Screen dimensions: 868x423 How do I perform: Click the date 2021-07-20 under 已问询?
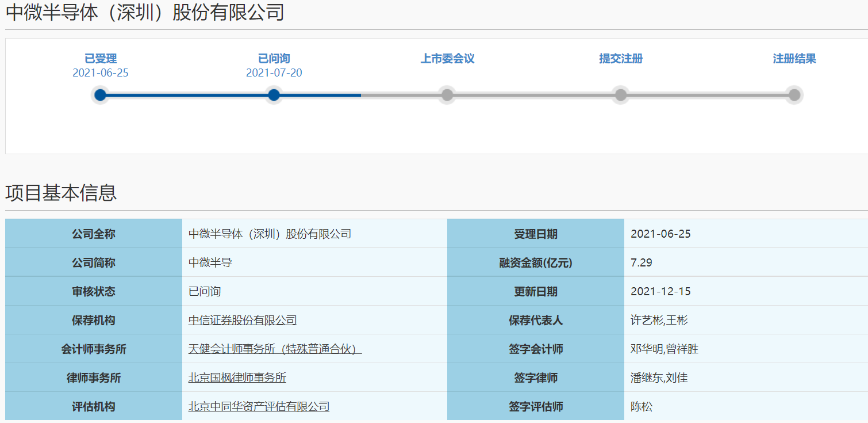[x=274, y=73]
